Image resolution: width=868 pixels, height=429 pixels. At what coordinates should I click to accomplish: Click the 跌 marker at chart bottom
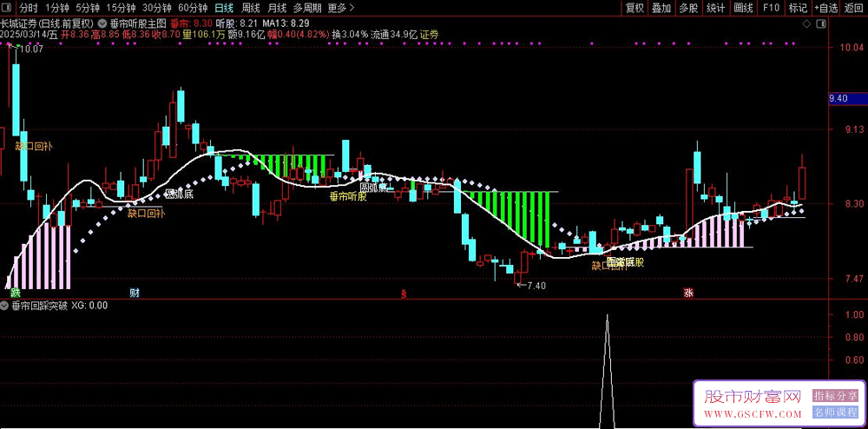click(x=15, y=293)
